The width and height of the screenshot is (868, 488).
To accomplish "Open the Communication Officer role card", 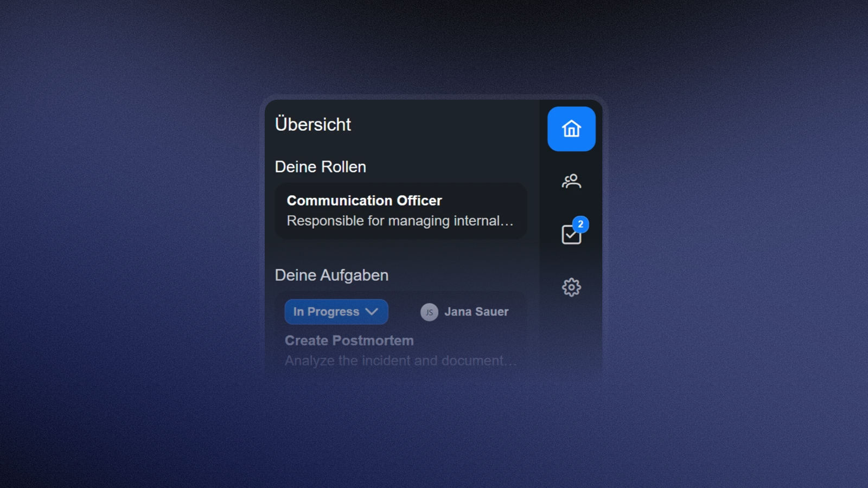I will click(401, 211).
